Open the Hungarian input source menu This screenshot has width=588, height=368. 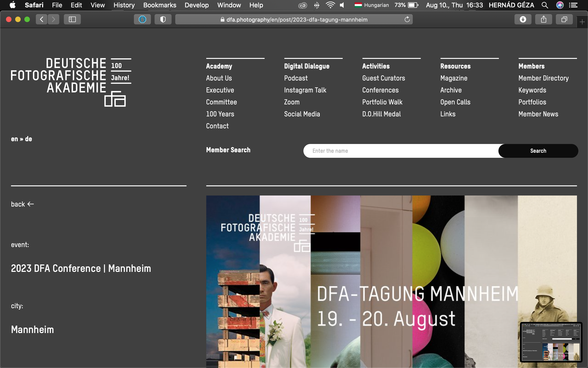pyautogui.click(x=372, y=5)
